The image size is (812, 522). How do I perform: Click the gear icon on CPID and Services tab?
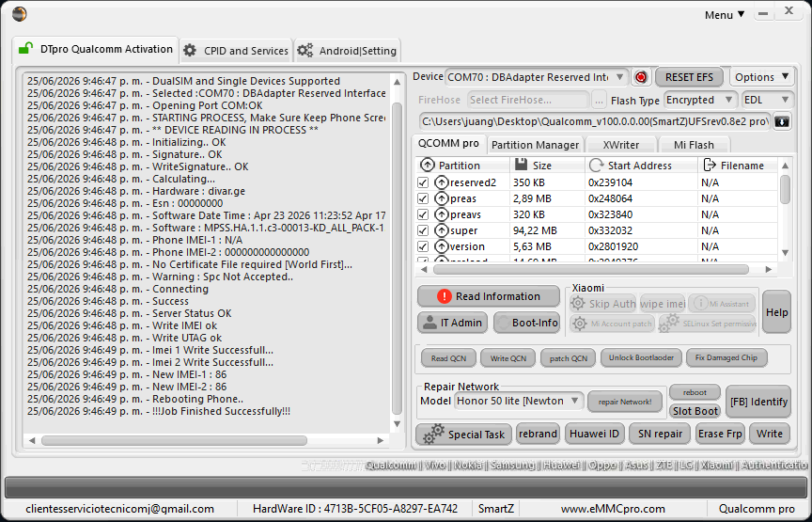click(190, 50)
